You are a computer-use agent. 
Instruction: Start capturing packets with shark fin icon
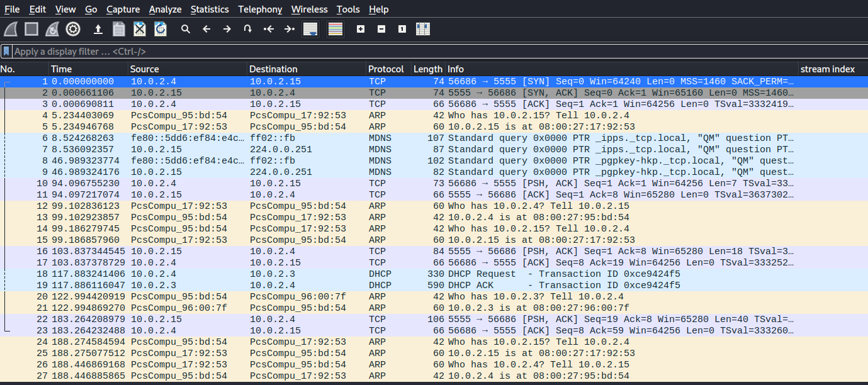pyautogui.click(x=11, y=29)
